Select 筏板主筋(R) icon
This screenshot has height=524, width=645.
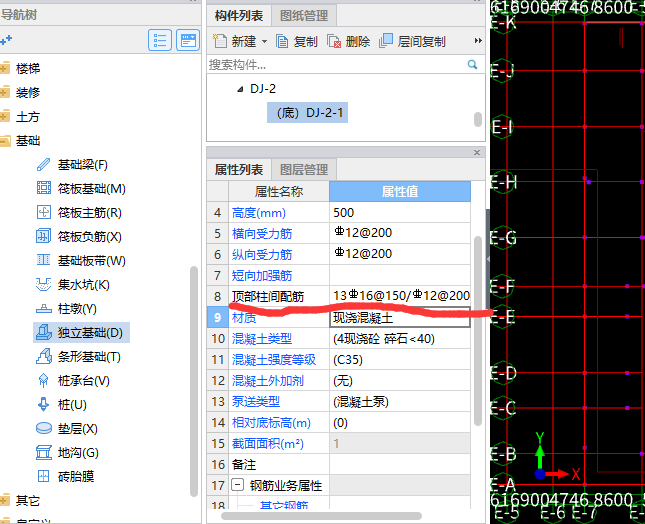point(43,213)
